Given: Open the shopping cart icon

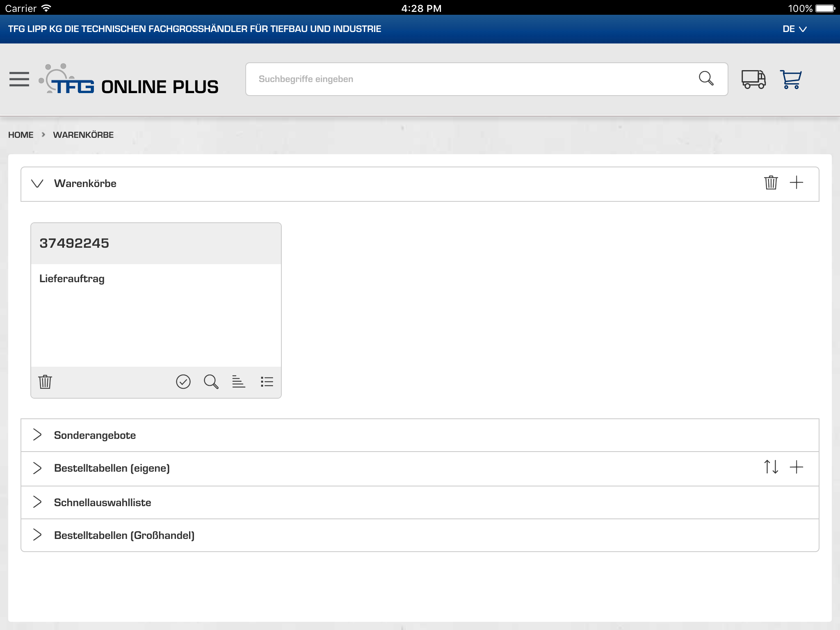Looking at the screenshot, I should 790,79.
